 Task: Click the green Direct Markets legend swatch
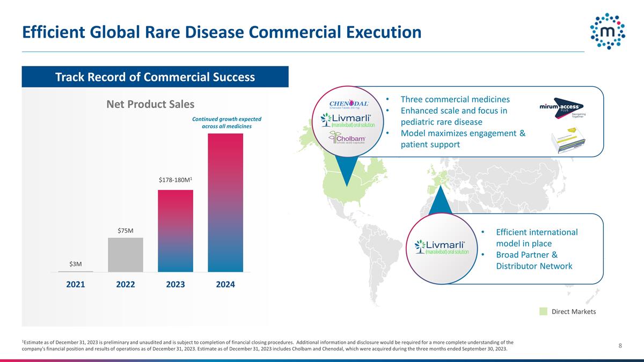pyautogui.click(x=544, y=312)
